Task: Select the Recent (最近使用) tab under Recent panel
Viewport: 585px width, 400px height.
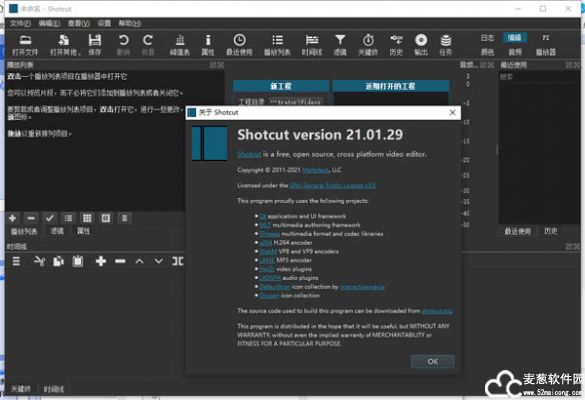Action: tap(517, 231)
